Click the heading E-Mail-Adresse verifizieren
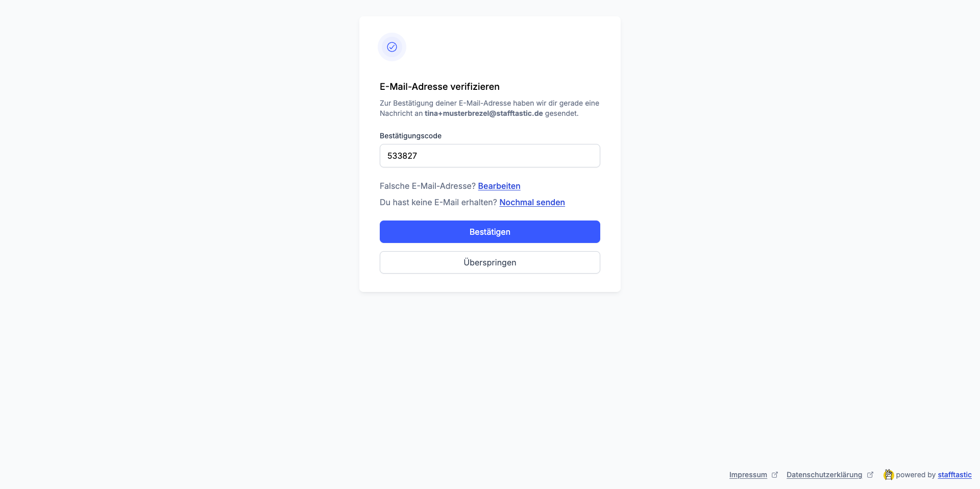This screenshot has height=489, width=980. (x=439, y=87)
